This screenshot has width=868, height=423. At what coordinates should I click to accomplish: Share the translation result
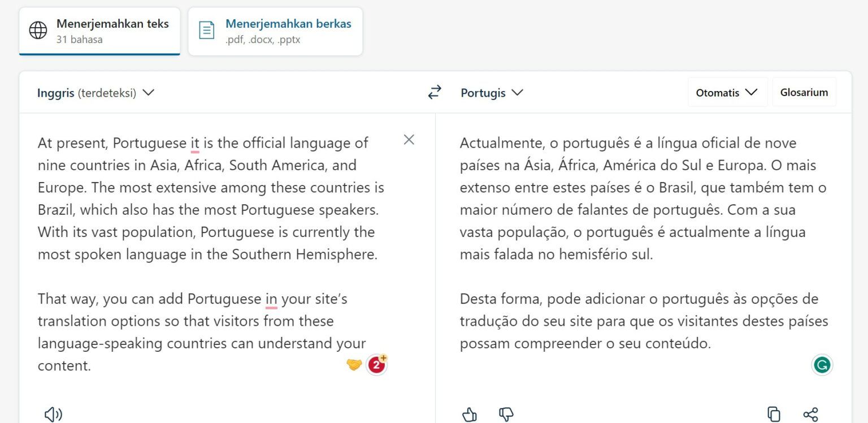click(811, 414)
